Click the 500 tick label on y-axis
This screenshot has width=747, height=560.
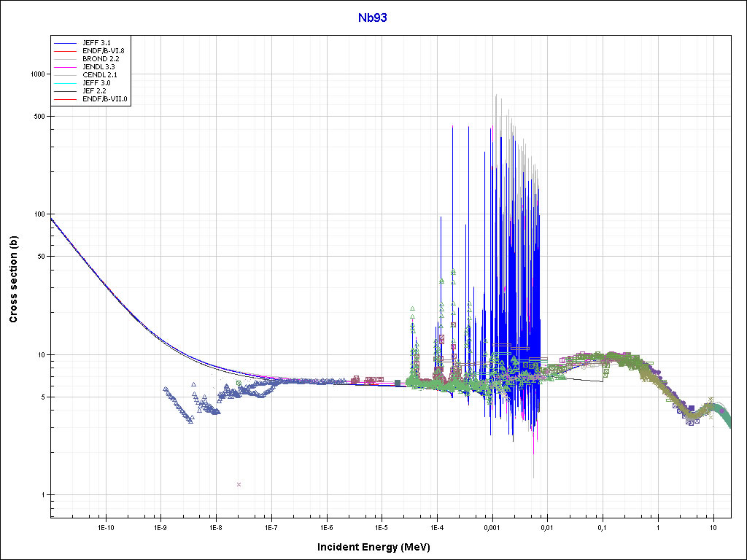tap(39, 117)
